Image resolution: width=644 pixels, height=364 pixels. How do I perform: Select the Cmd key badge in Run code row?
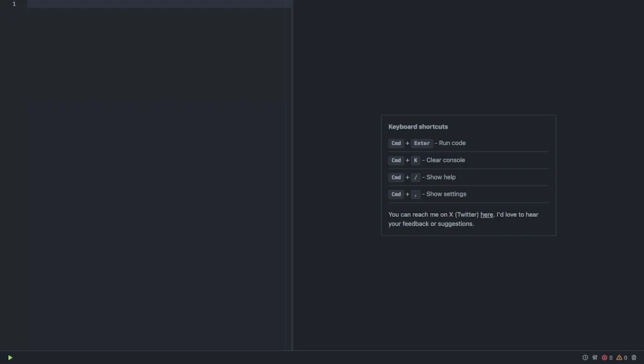(x=396, y=143)
